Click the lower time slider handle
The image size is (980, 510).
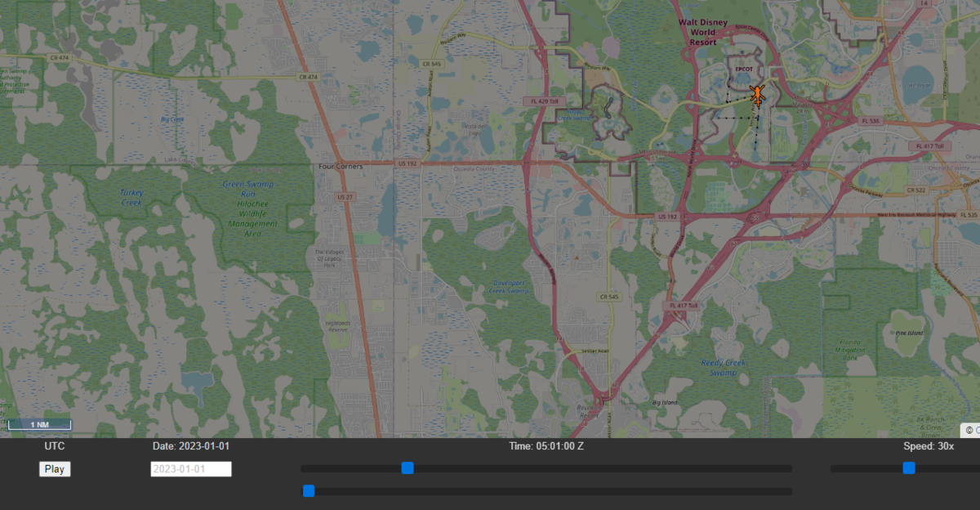click(309, 491)
